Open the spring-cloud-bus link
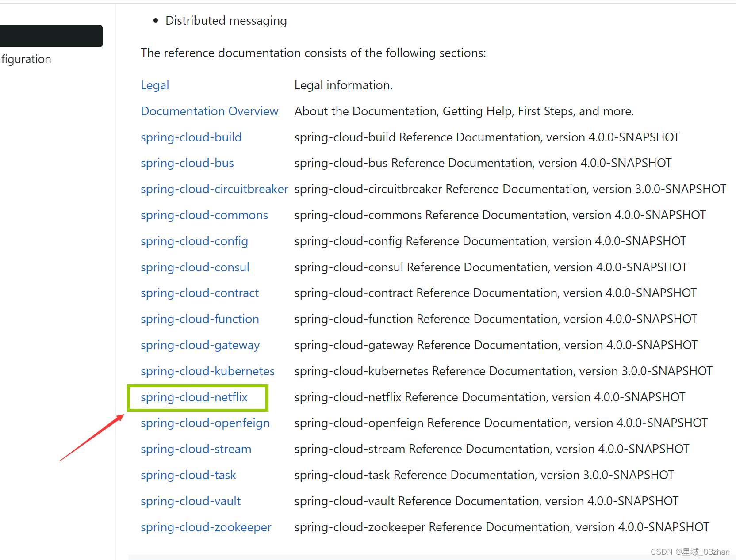736x560 pixels. (x=187, y=163)
